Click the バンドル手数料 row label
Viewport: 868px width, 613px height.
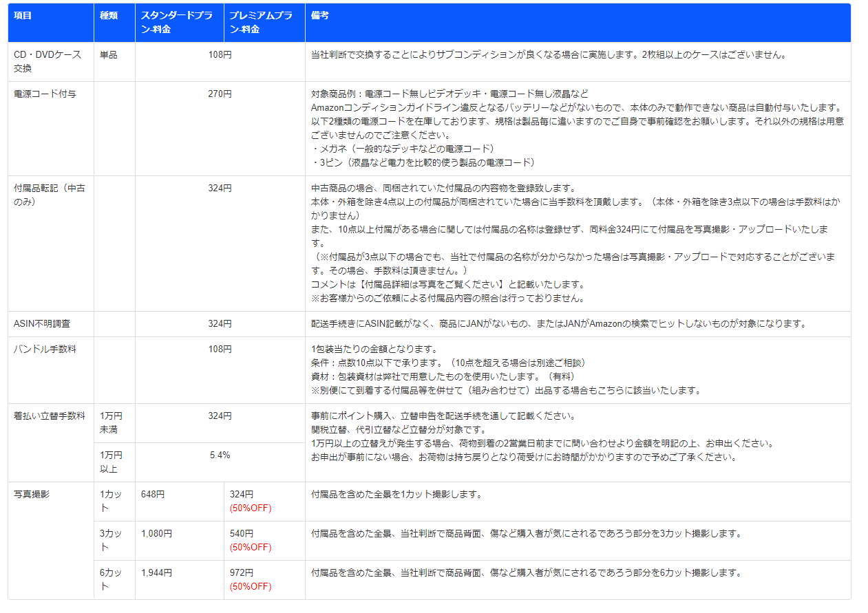(45, 349)
